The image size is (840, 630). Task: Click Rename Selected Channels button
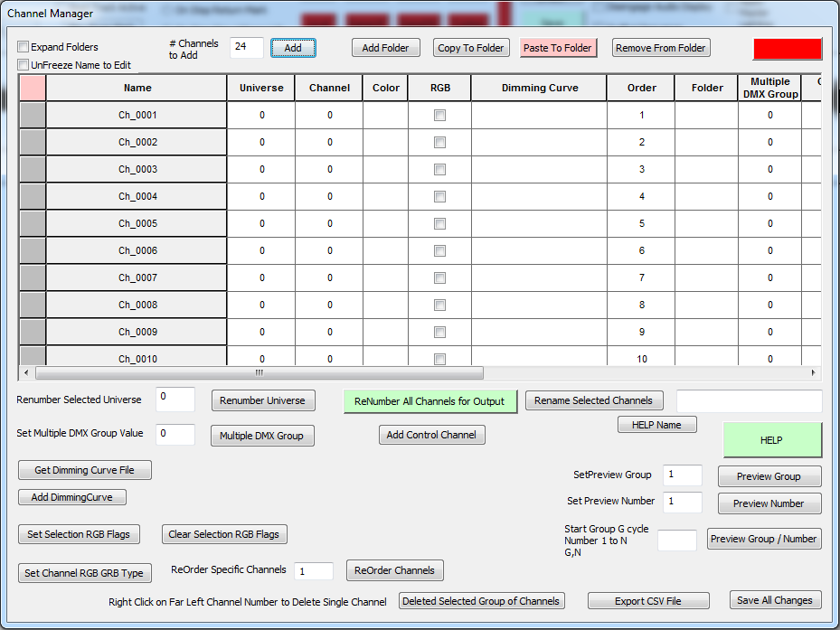pyautogui.click(x=593, y=400)
